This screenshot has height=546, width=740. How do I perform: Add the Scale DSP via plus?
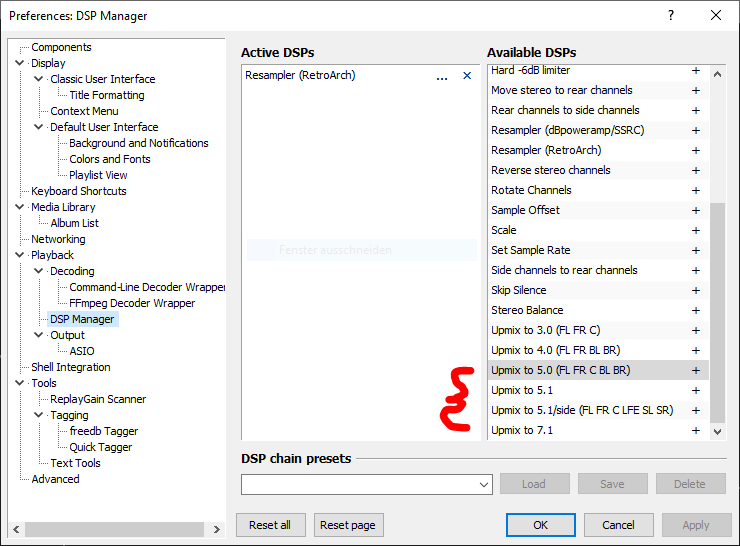pos(695,230)
